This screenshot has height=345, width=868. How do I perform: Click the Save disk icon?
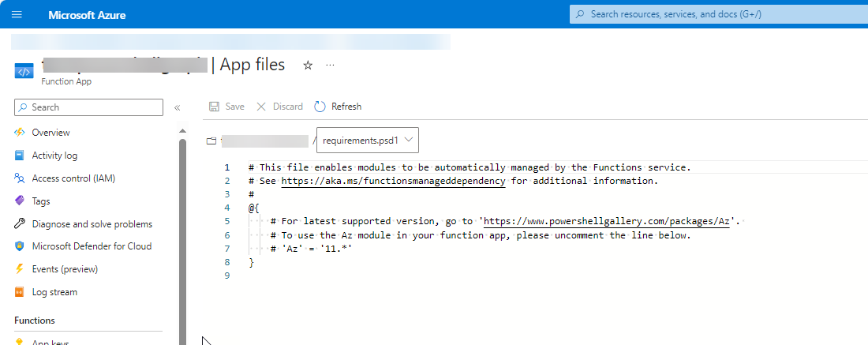pos(214,107)
